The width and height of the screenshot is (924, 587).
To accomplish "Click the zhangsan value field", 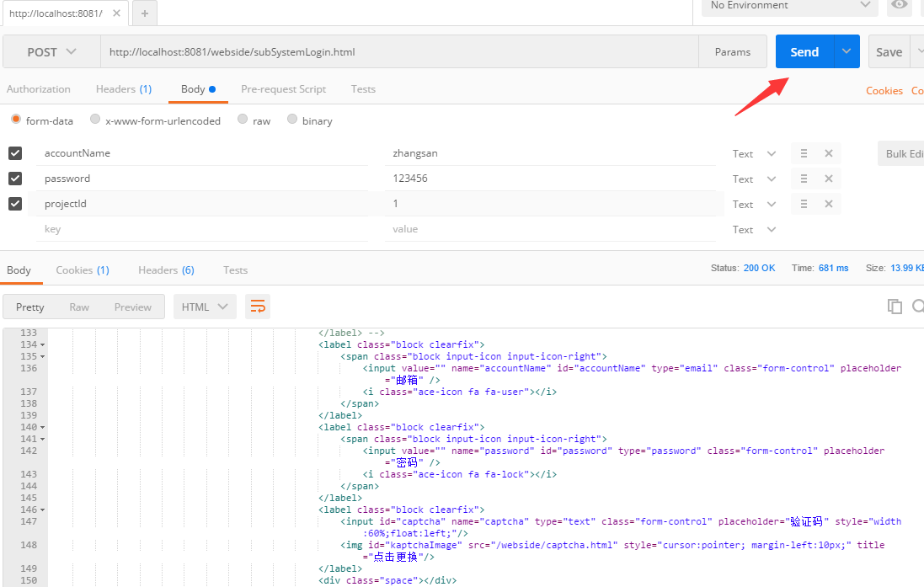I will click(550, 153).
